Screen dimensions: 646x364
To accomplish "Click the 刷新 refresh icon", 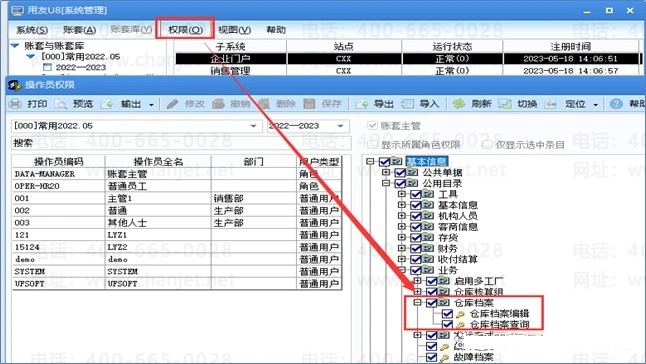I will [459, 104].
